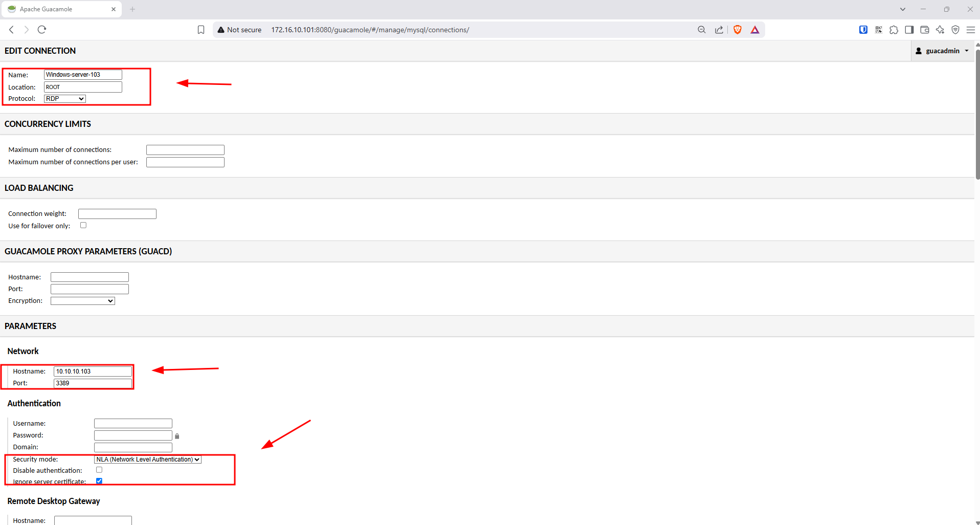Screen dimensions: 980x525
Task: Toggle Use for failover only checkbox
Action: 83,225
